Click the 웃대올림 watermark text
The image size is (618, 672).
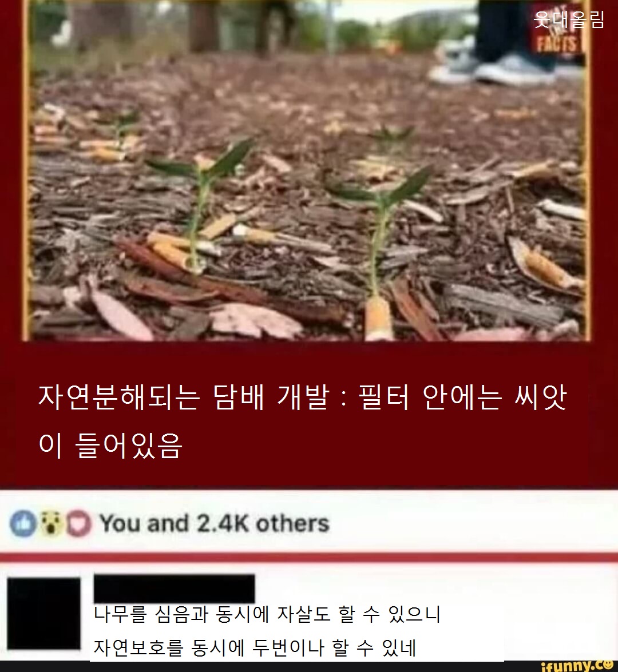tap(569, 19)
